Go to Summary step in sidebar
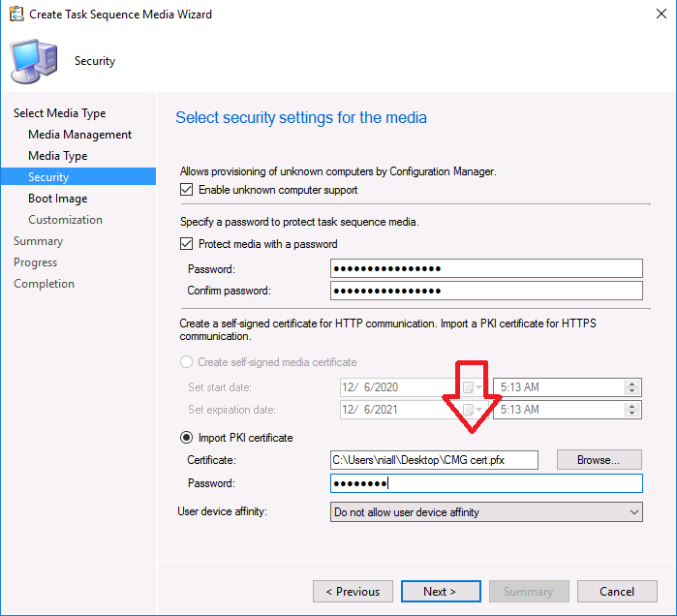 click(39, 241)
